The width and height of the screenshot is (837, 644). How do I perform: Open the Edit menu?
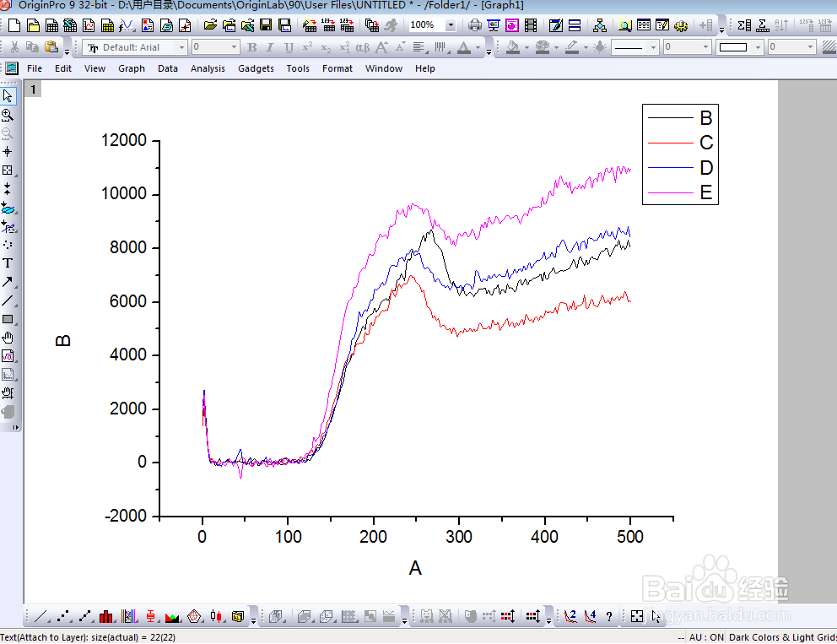63,68
